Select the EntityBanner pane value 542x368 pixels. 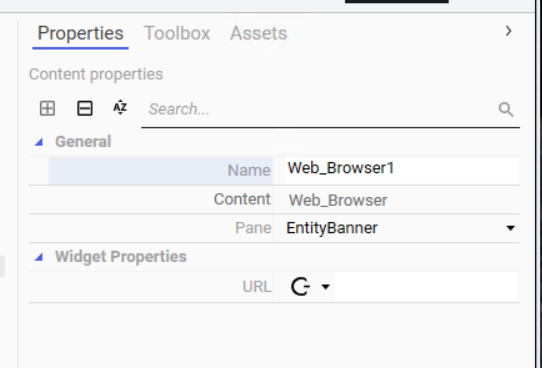click(332, 228)
